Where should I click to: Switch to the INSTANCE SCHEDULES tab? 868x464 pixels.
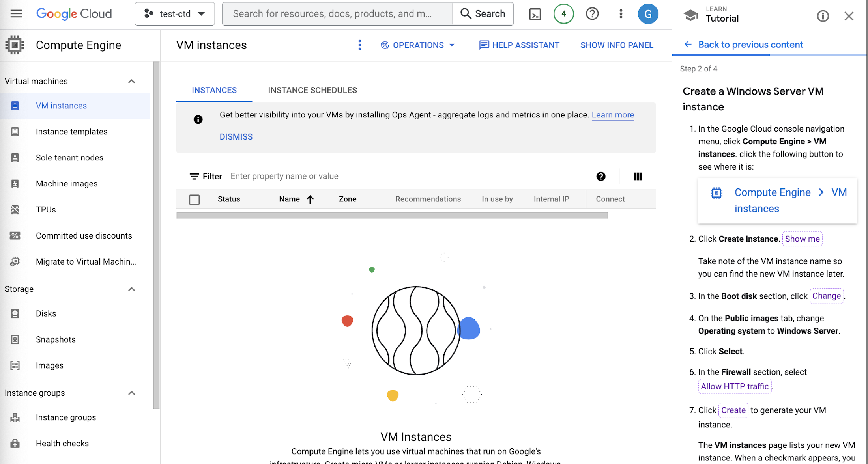(312, 90)
